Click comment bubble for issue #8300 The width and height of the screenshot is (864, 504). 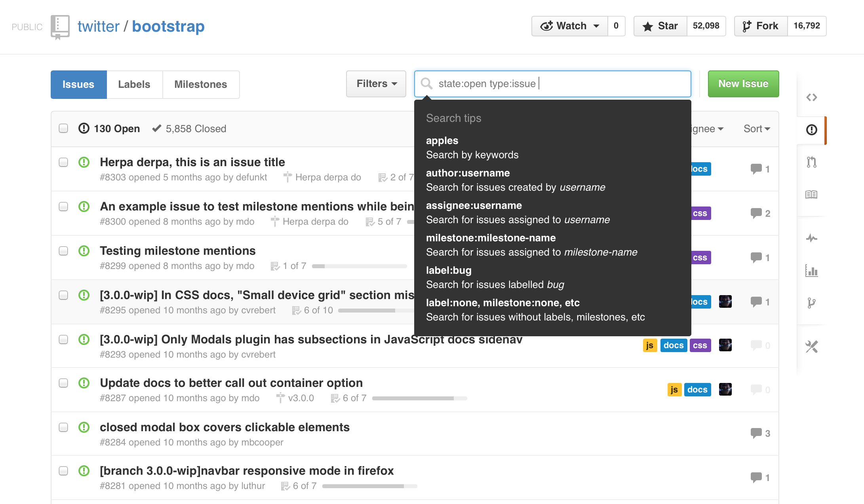[x=756, y=213]
